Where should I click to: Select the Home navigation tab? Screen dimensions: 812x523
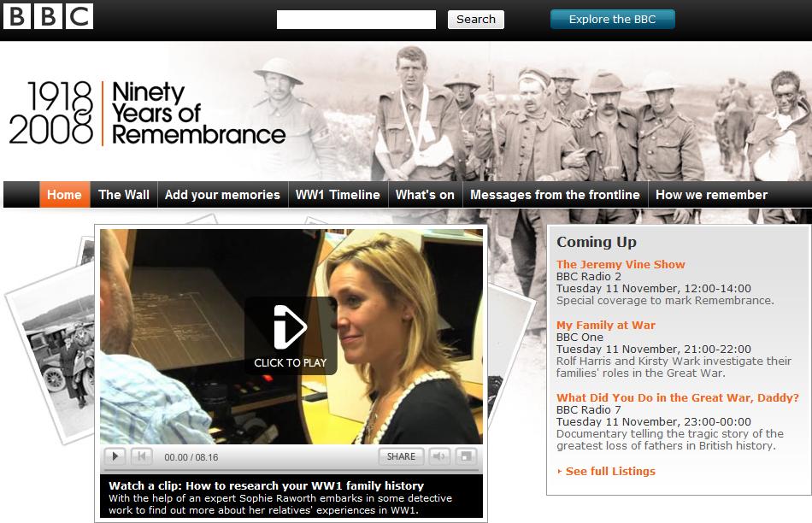(65, 195)
